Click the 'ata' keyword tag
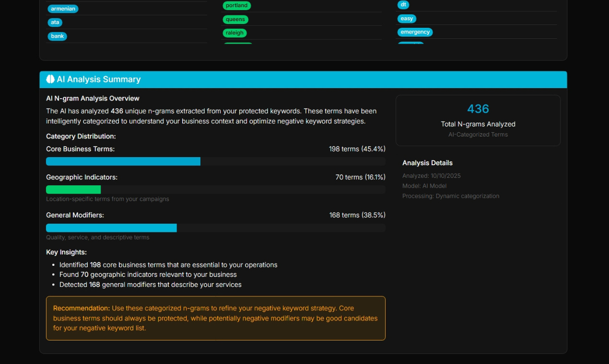Screen dimensions: 609x364 [55, 23]
